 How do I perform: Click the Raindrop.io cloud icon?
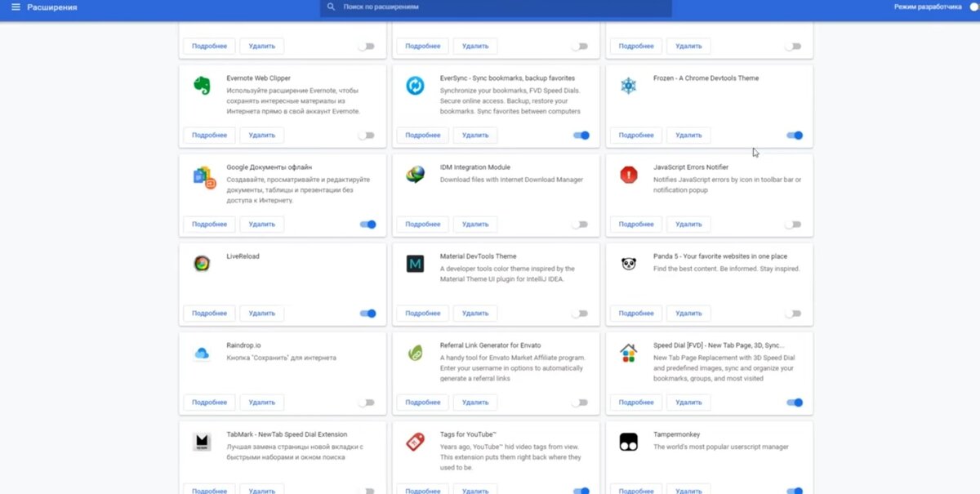pos(201,353)
